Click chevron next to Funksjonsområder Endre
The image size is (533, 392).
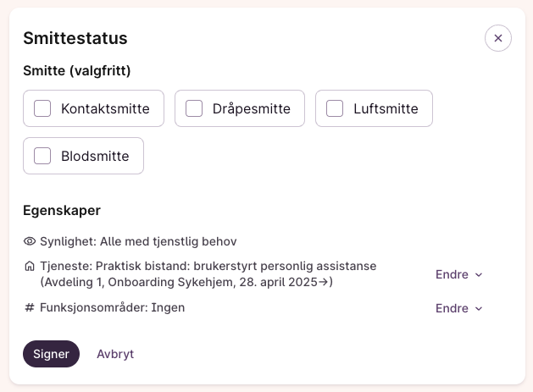point(479,309)
